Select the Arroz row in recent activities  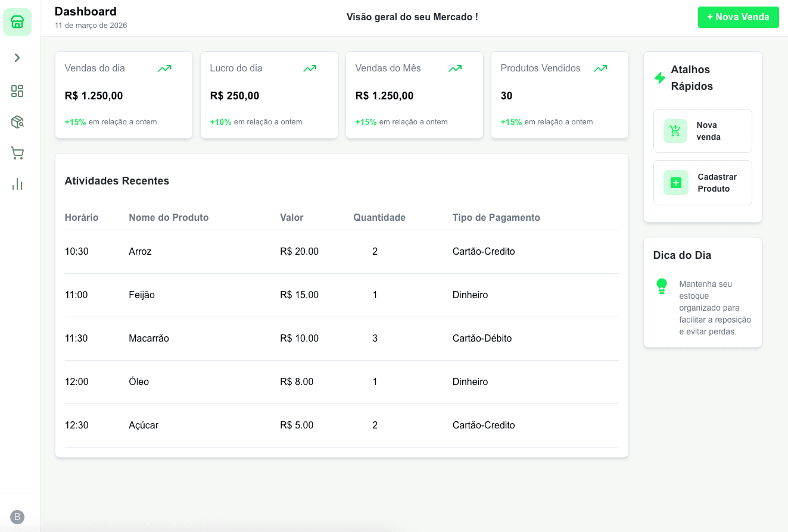[342, 252]
